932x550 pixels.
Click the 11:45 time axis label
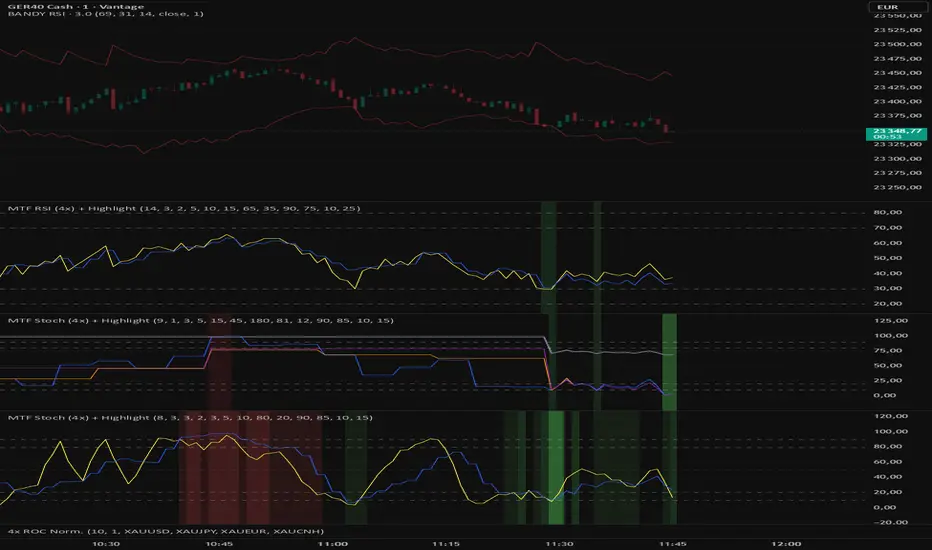pyautogui.click(x=673, y=544)
